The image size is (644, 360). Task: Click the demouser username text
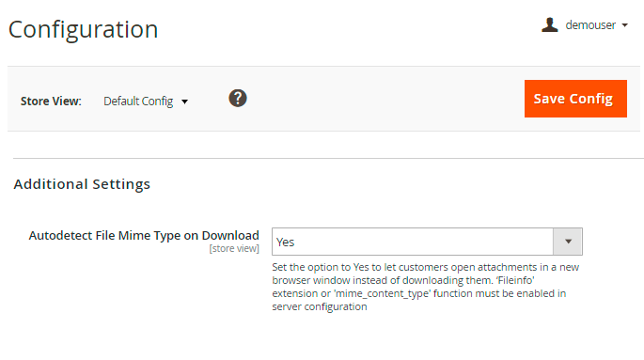point(590,25)
